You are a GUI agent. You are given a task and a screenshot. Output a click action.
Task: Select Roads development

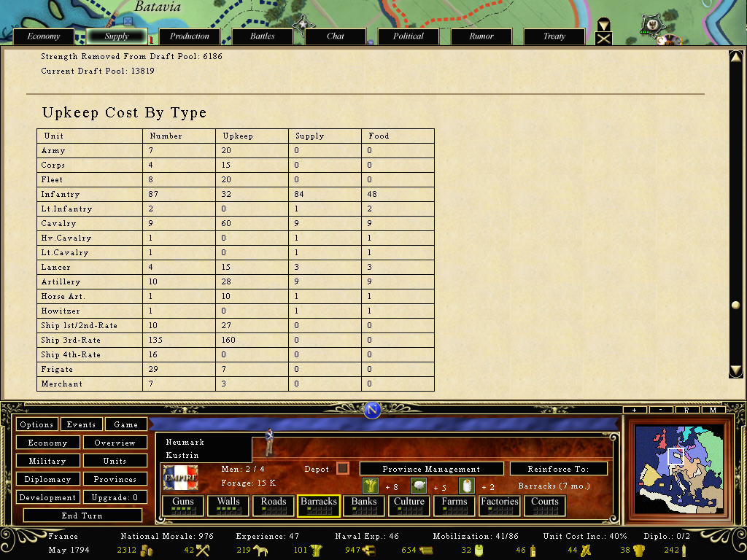[274, 506]
